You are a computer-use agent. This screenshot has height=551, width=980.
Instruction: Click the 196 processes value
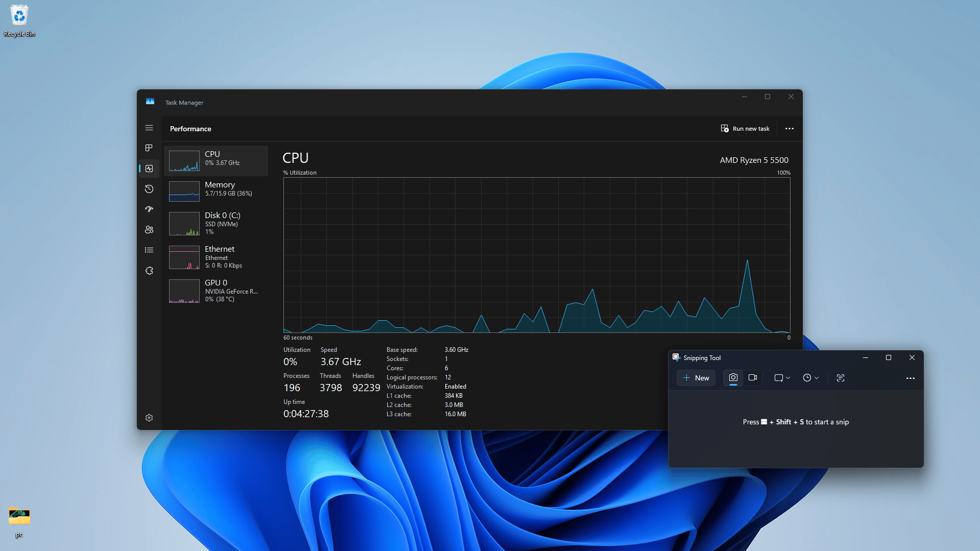(292, 388)
